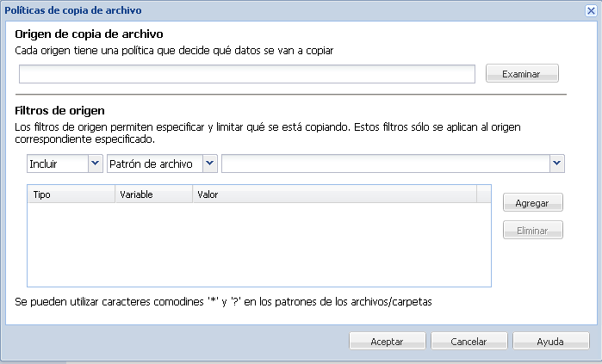The image size is (602, 364).
Task: Open help with the Ayuda button
Action: (x=550, y=341)
